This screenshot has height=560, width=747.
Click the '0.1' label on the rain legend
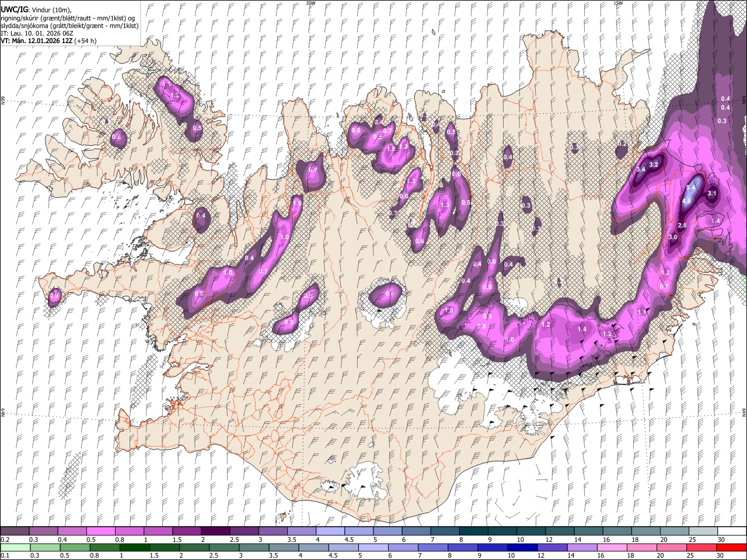[4, 556]
